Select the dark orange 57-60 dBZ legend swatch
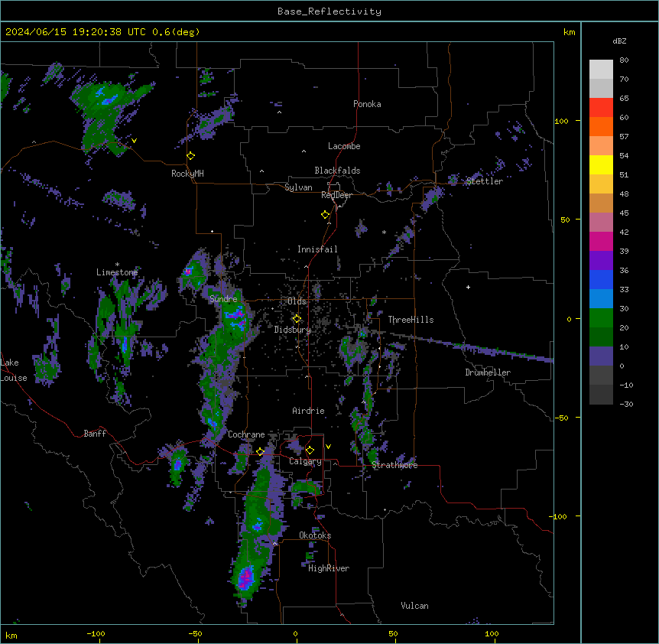 (601, 126)
